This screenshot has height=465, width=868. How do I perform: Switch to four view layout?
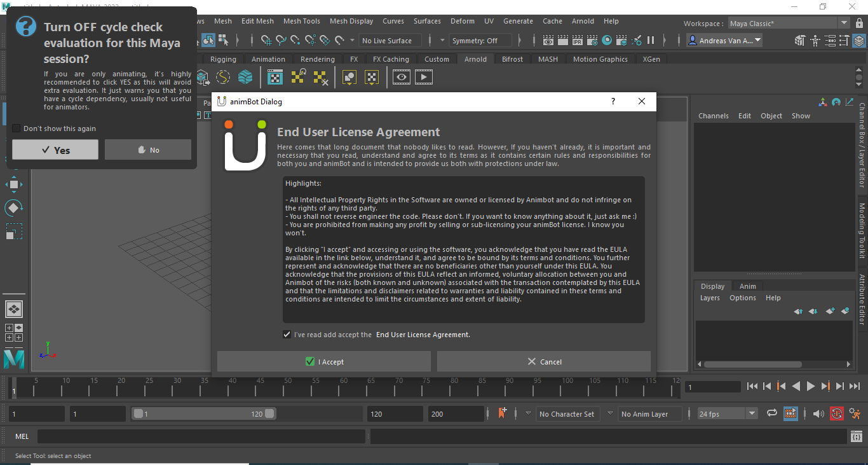tap(14, 333)
